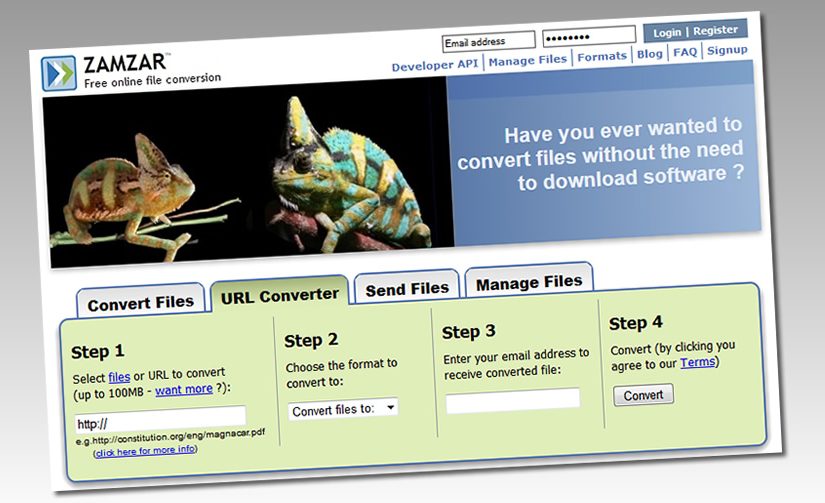This screenshot has width=825, height=503.
Task: Click the want more link
Action: click(184, 389)
